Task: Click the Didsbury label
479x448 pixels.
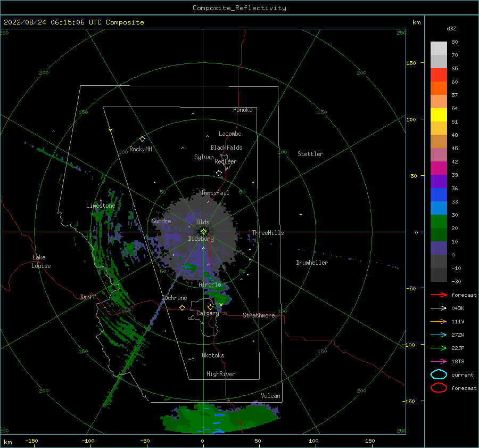Action: coord(201,239)
